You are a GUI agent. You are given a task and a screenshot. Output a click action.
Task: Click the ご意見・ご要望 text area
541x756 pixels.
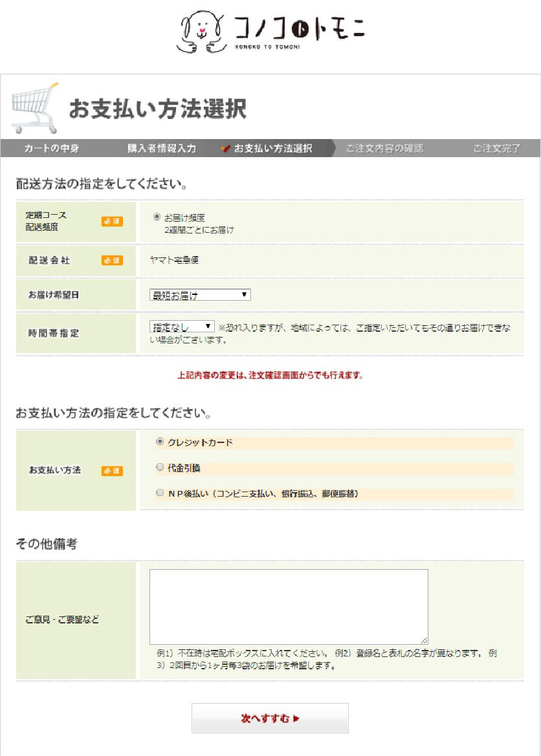point(288,606)
